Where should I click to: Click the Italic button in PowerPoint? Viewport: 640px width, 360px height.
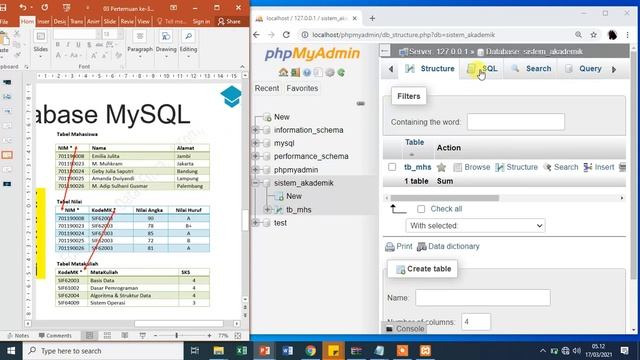[68, 44]
